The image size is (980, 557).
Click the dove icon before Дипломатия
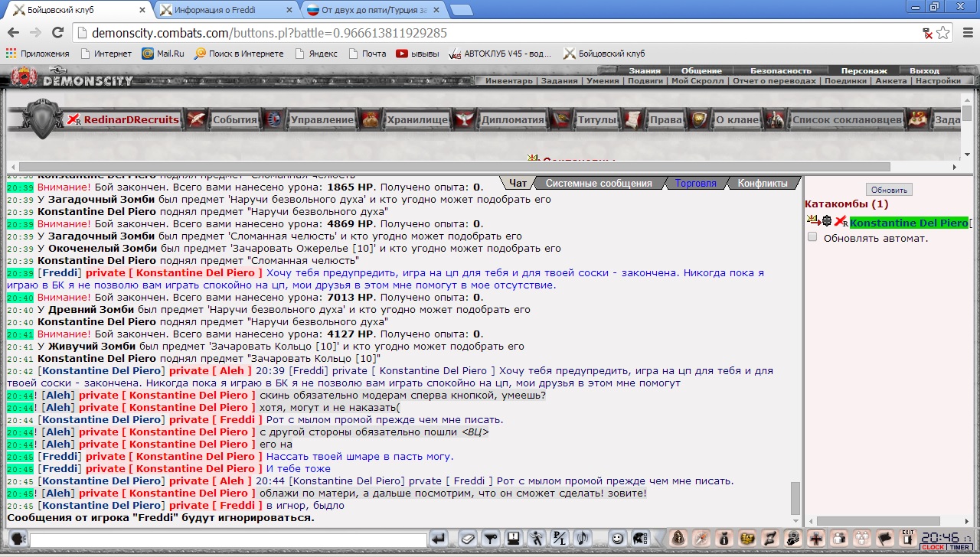(464, 119)
